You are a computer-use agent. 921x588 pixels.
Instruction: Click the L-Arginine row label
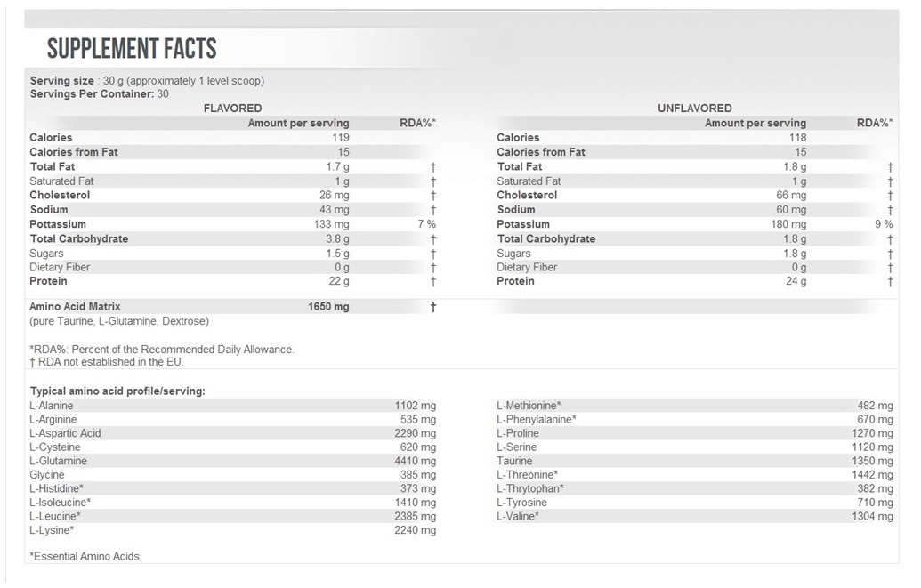coord(53,419)
